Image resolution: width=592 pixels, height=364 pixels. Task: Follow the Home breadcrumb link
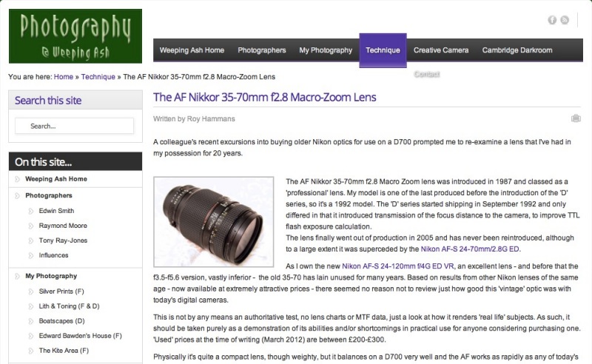point(64,77)
